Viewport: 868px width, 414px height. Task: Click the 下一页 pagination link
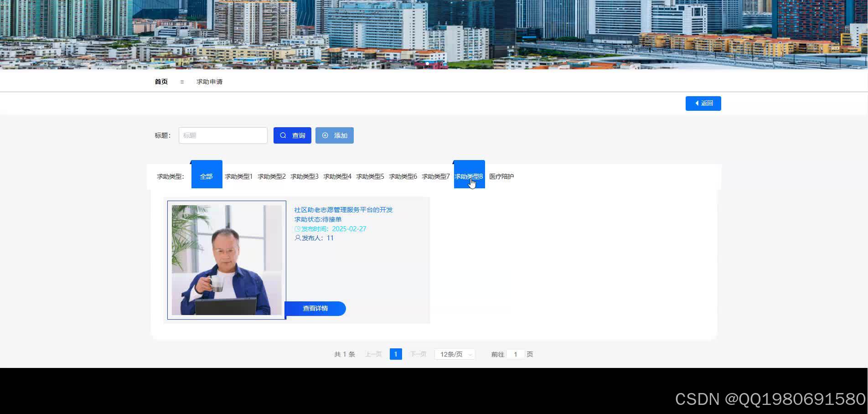[x=418, y=354]
